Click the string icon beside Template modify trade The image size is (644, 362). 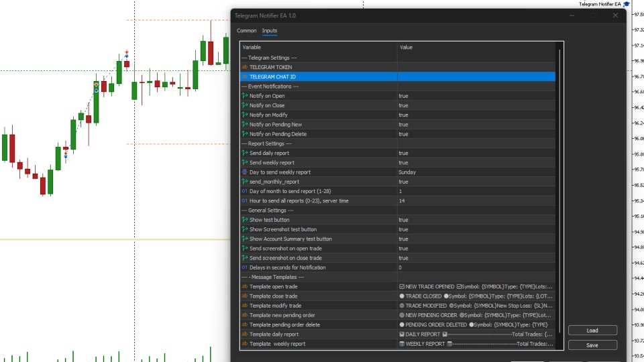point(245,306)
